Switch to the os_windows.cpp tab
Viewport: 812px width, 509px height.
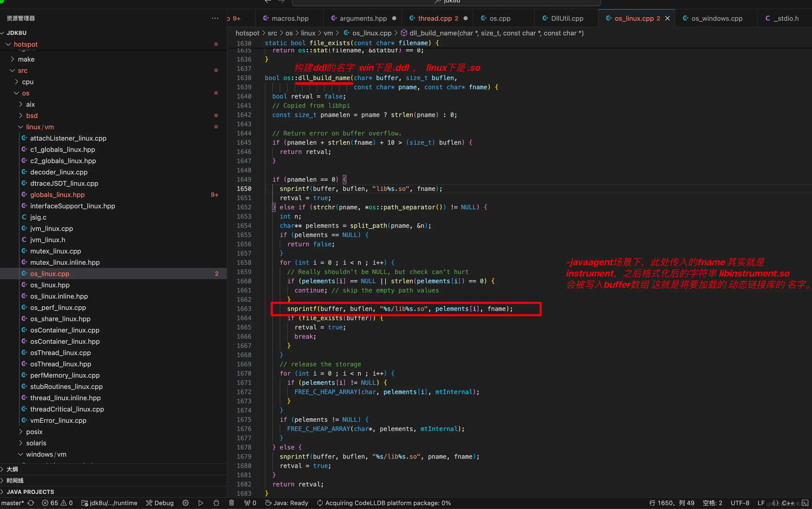[x=716, y=18]
